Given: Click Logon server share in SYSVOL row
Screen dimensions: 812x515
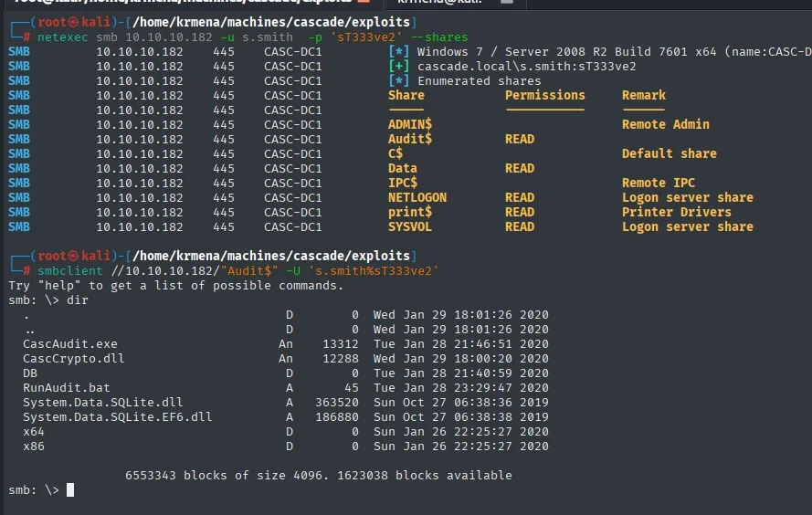Looking at the screenshot, I should coord(688,226).
